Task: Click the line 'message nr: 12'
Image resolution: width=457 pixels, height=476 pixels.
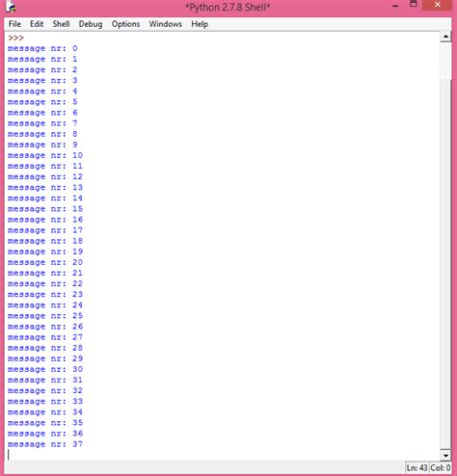Action: click(x=45, y=177)
